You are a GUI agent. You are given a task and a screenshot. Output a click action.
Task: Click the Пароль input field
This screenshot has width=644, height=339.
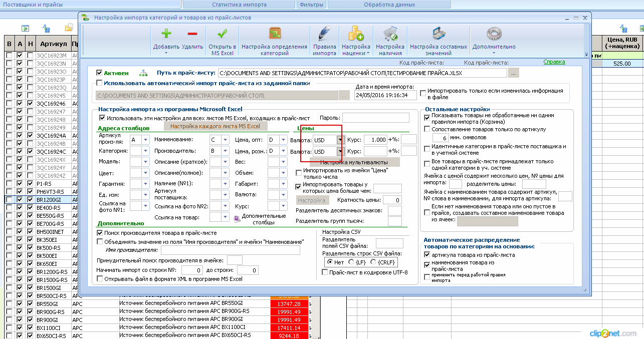[x=377, y=118]
